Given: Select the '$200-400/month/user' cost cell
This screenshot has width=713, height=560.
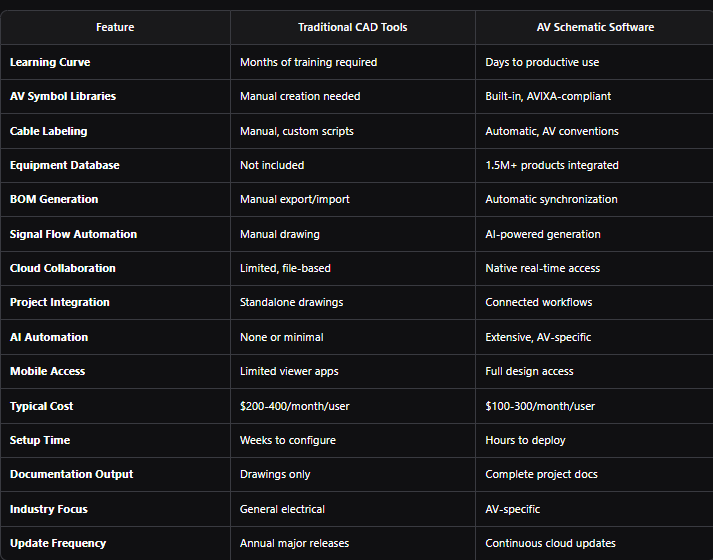Looking at the screenshot, I should coord(295,406).
